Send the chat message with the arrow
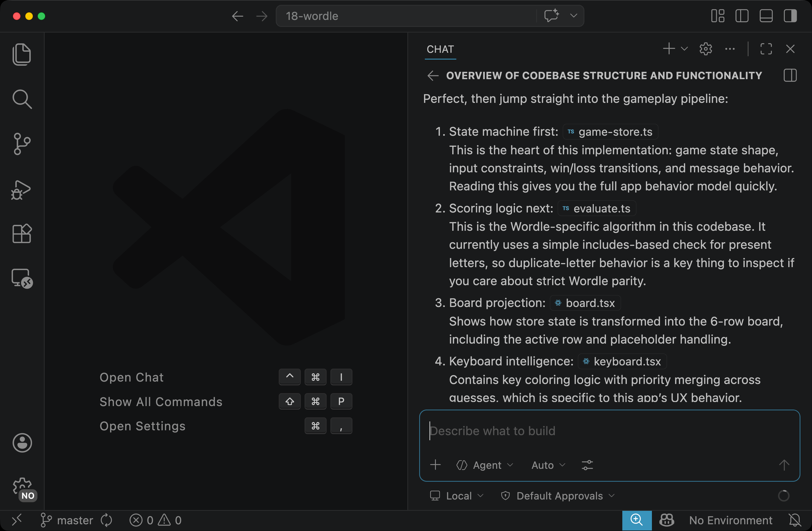The width and height of the screenshot is (812, 531). tap(784, 465)
